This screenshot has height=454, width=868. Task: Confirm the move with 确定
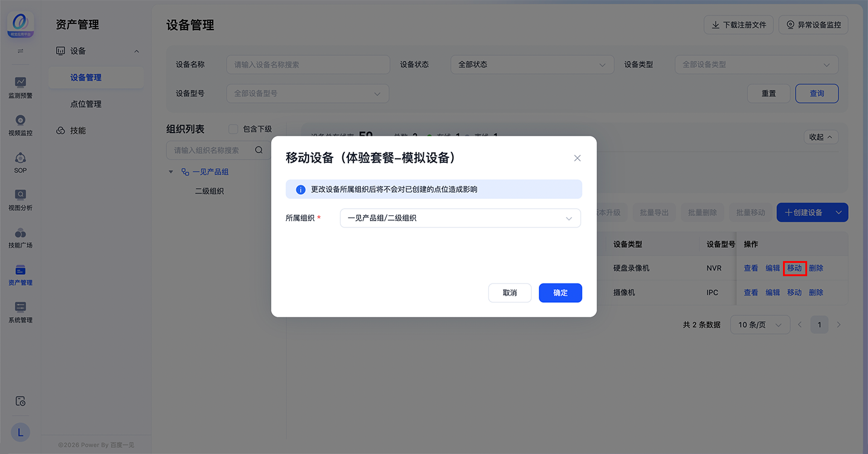tap(561, 293)
